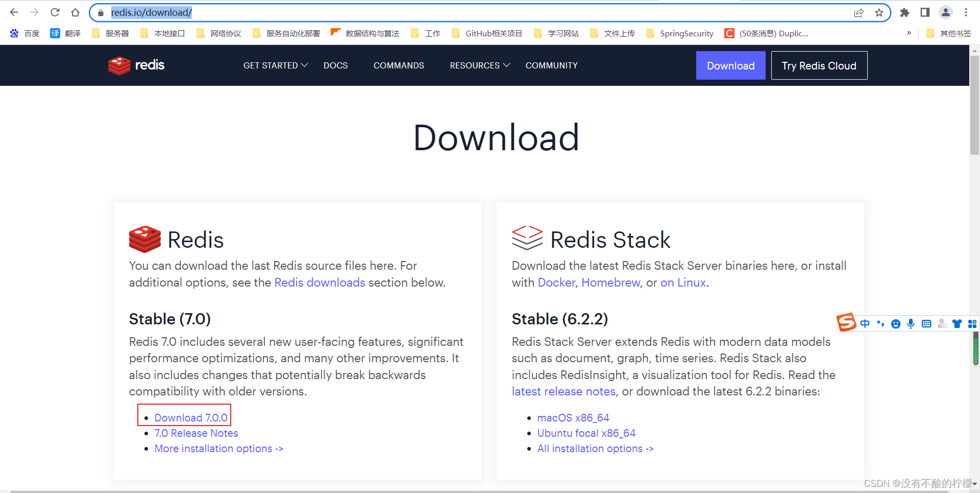Open the 数据结构与算法 bookmark
980x493 pixels.
click(365, 33)
